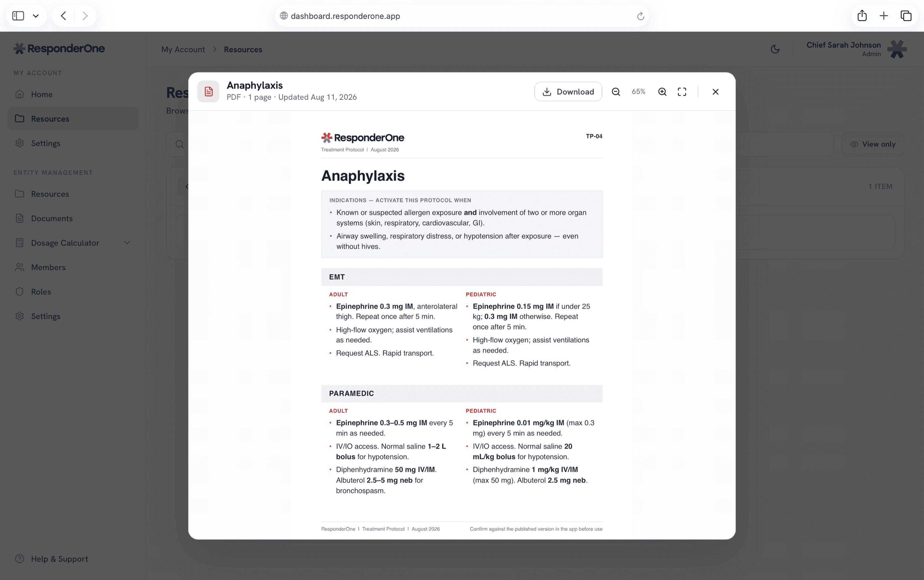Click the Documents file icon
This screenshot has height=580, width=924.
pos(20,218)
